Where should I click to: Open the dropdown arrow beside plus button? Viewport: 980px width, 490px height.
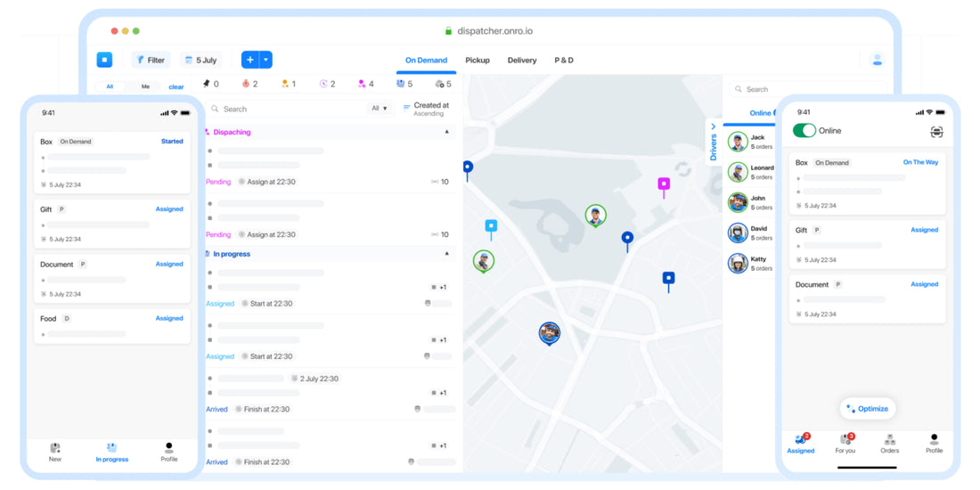pyautogui.click(x=265, y=60)
